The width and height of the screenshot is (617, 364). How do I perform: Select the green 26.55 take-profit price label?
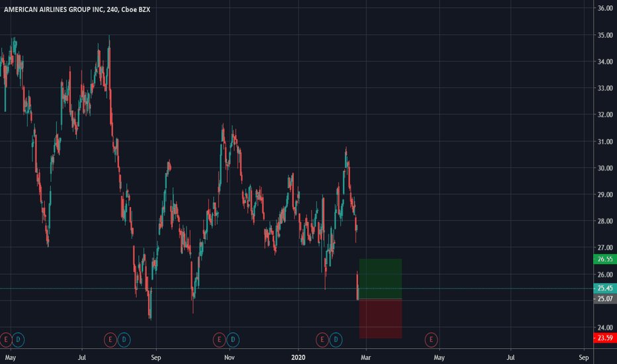point(605,259)
